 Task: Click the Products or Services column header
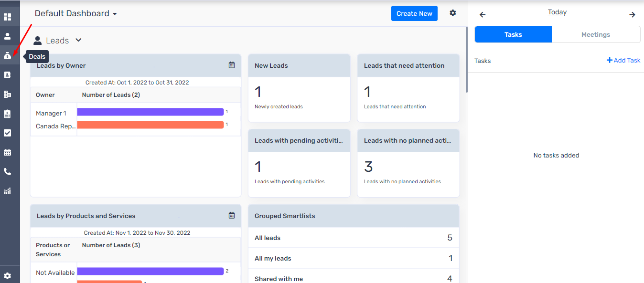coord(53,250)
